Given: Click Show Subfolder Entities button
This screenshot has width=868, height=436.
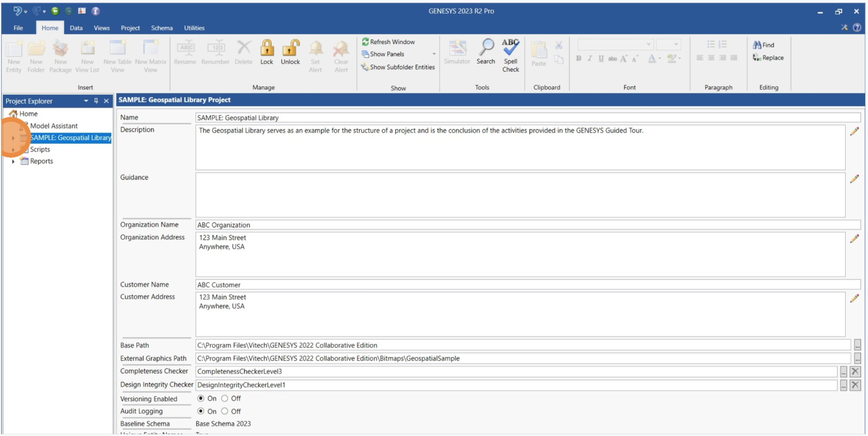Looking at the screenshot, I should pos(398,67).
